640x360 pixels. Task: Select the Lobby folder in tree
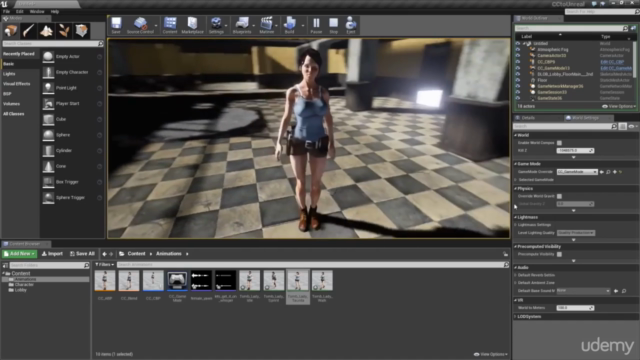coord(21,290)
